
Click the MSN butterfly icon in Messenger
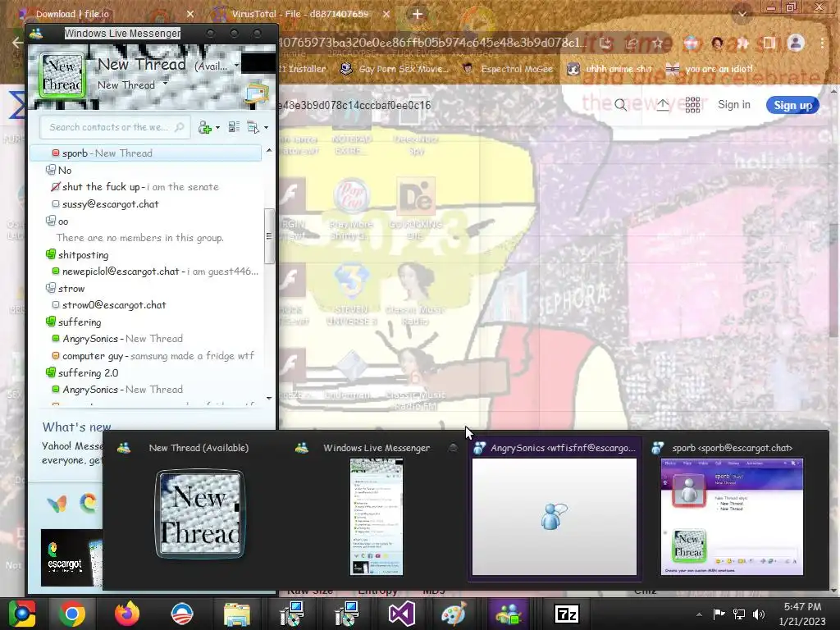coord(57,504)
